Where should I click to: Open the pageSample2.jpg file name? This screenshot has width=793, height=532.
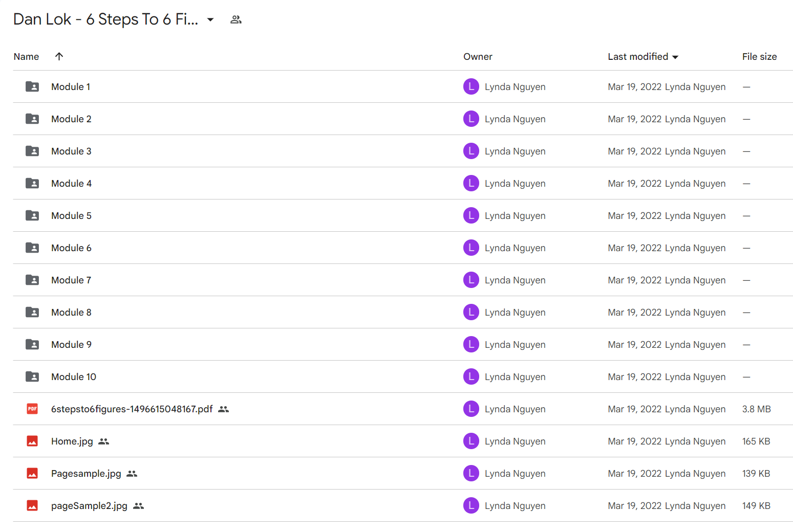click(89, 506)
